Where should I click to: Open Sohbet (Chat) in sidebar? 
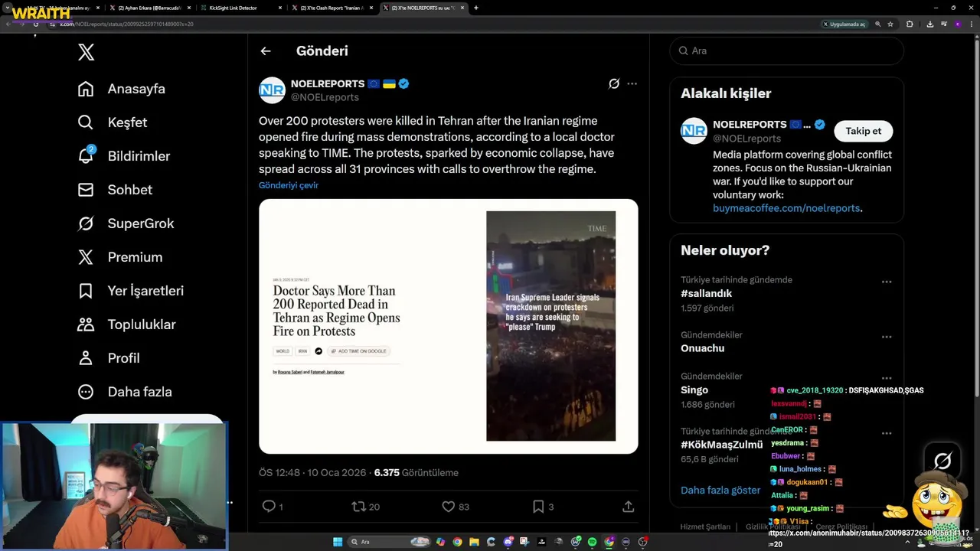(115, 190)
